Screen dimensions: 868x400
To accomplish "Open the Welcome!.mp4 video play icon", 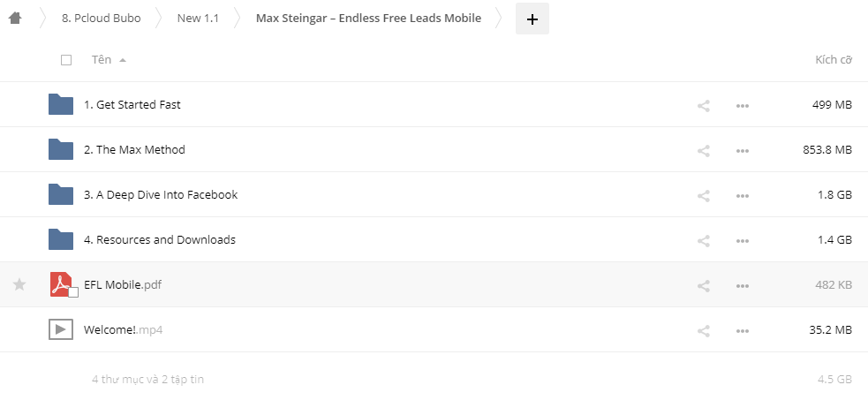I will 61,329.
